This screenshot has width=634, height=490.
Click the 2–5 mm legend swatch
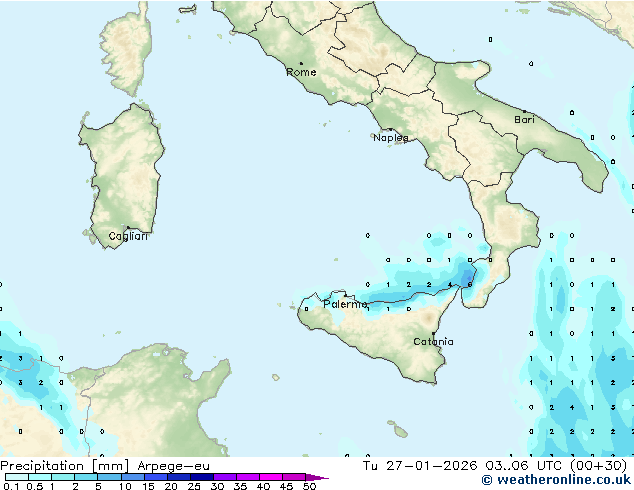tap(86, 477)
